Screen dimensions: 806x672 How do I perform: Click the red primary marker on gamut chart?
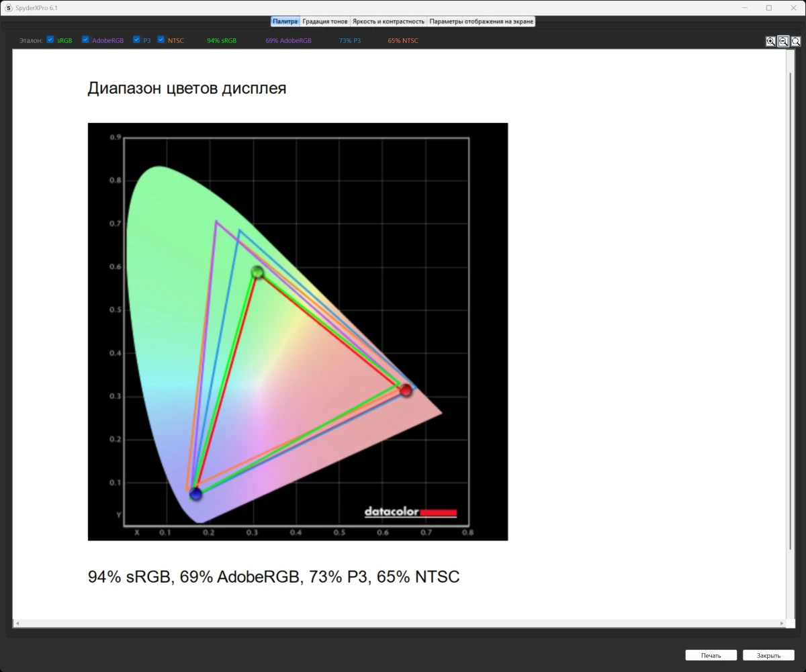406,390
